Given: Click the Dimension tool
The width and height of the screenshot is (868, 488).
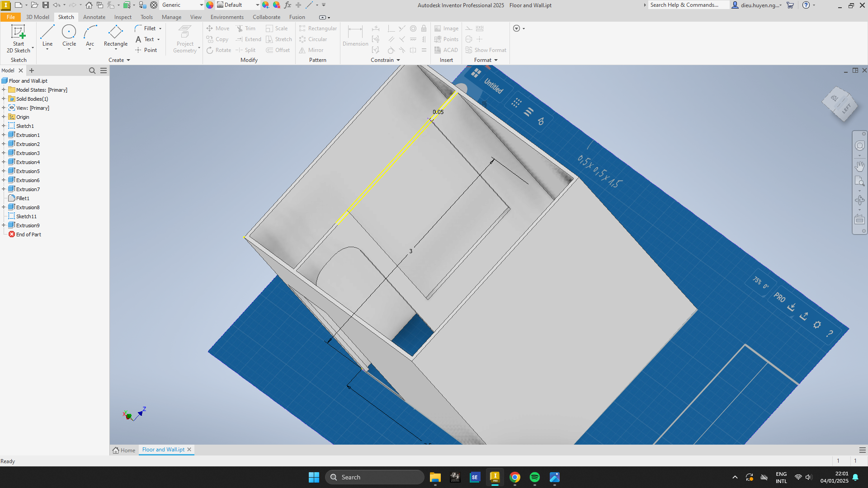Looking at the screenshot, I should [x=355, y=37].
